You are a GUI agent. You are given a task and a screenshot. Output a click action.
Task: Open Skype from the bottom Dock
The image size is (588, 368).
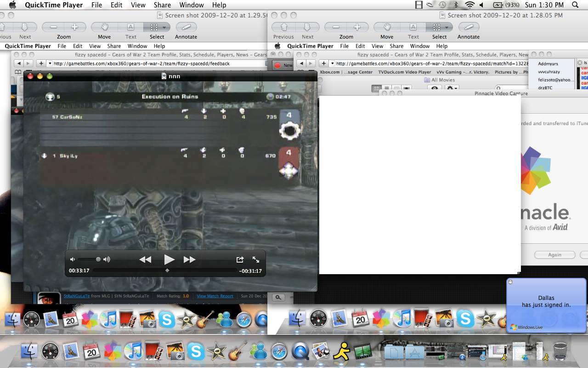pyautogui.click(x=196, y=352)
